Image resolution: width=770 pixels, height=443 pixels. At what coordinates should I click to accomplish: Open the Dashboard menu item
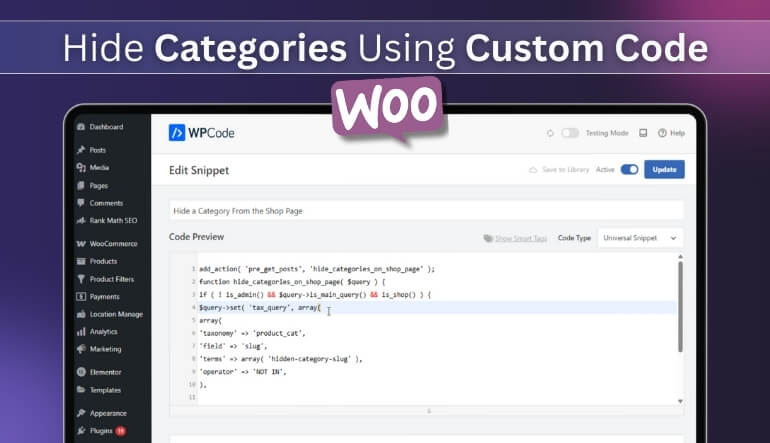(106, 127)
